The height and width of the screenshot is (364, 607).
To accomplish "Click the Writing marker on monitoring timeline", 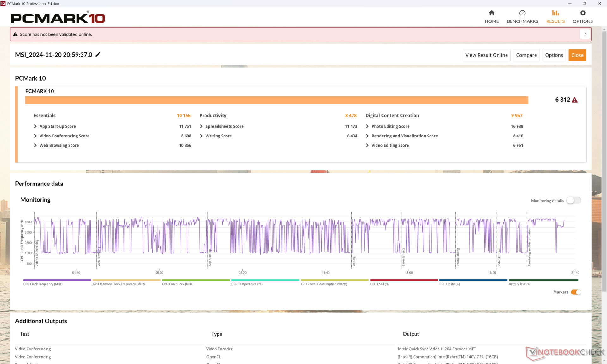I will 354,261.
